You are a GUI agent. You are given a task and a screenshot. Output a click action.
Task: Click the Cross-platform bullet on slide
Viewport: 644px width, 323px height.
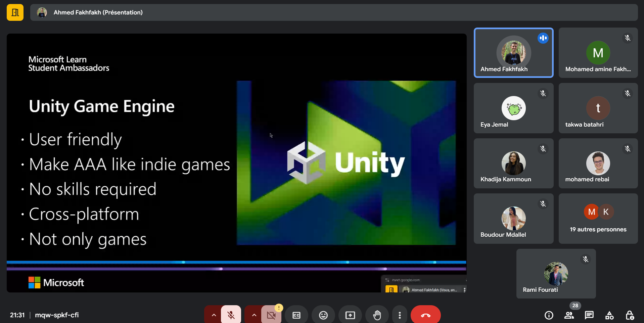[84, 215]
